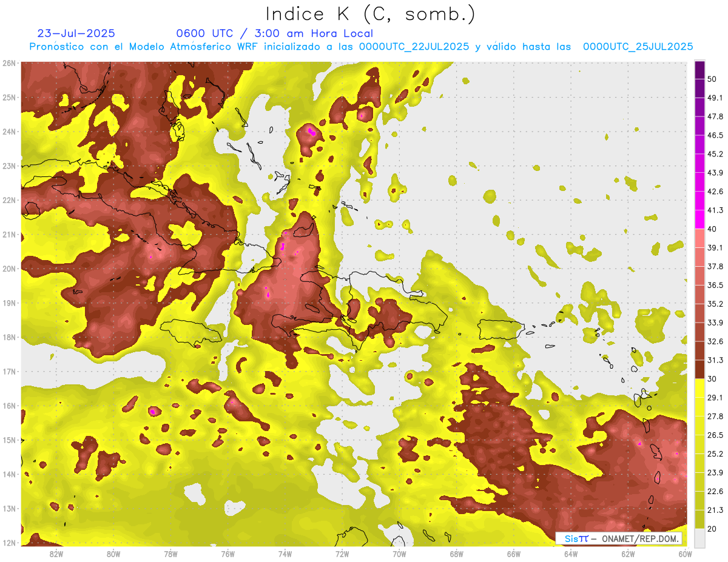Click the "68W" longitude label

pyautogui.click(x=457, y=554)
